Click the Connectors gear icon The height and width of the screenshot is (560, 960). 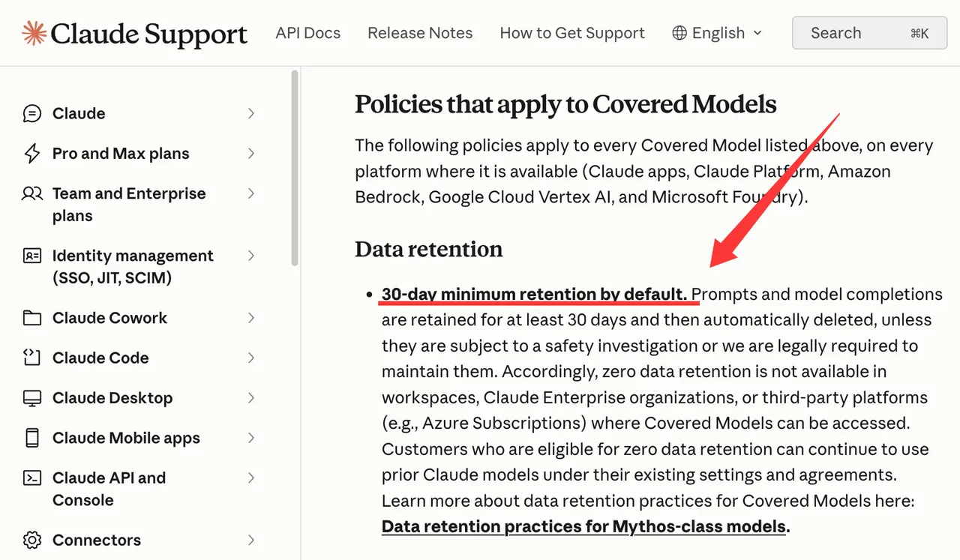(x=32, y=540)
